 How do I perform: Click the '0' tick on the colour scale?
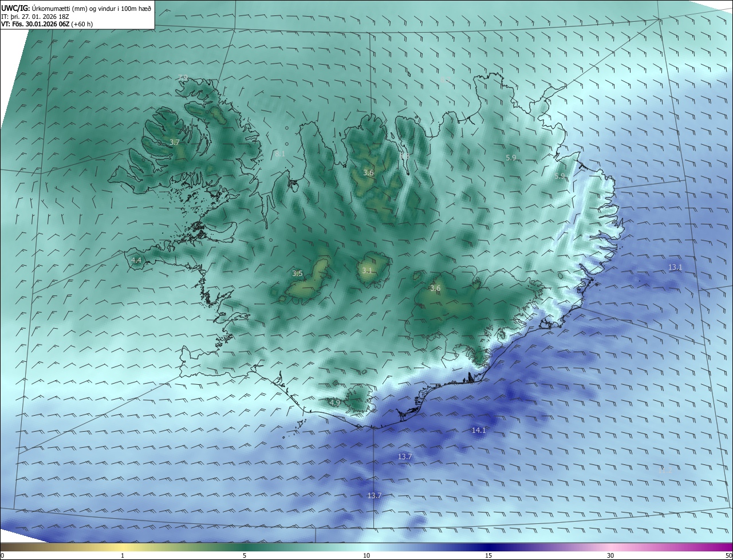click(2, 555)
